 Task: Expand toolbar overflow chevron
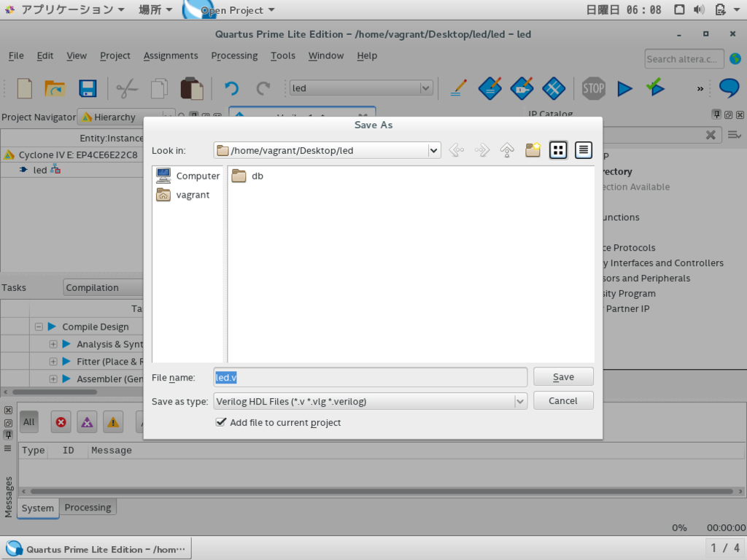700,88
